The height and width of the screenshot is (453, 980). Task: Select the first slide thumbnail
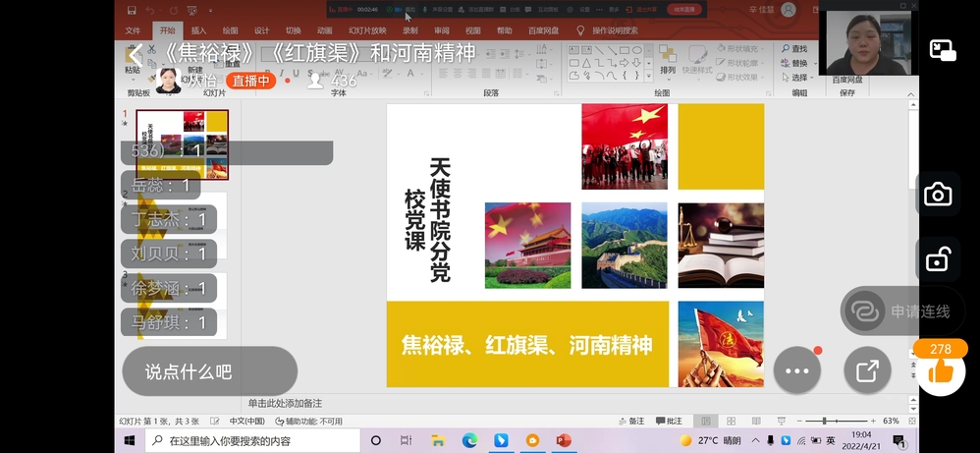pyautogui.click(x=182, y=144)
